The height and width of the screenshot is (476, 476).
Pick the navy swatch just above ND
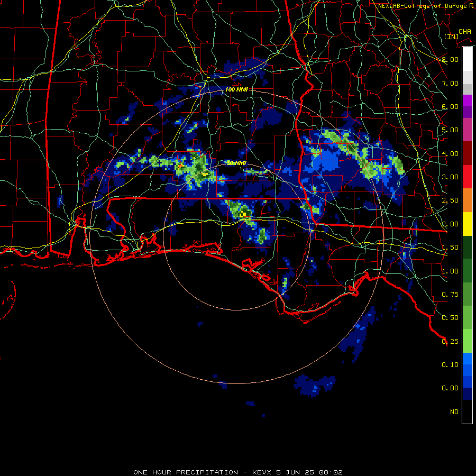[467, 393]
